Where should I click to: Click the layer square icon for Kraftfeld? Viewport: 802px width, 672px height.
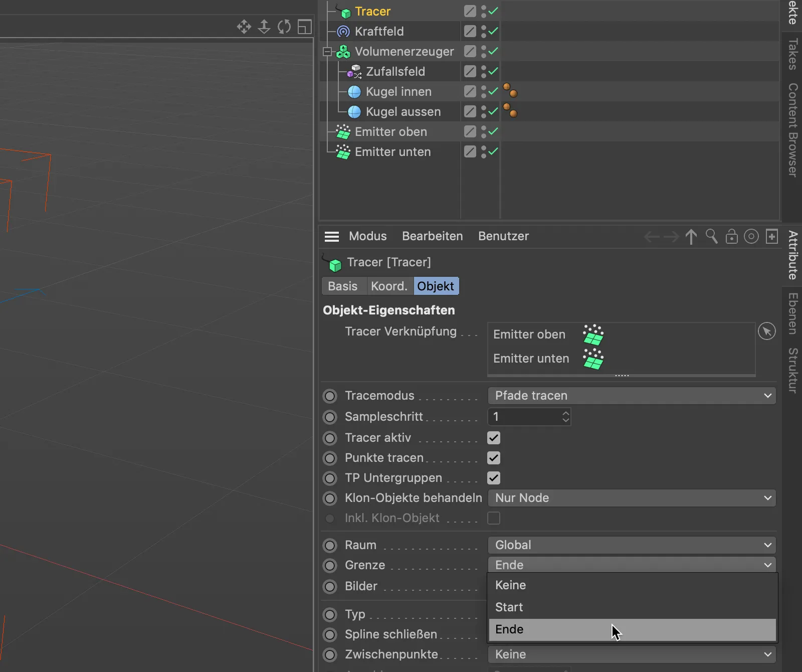pos(470,31)
